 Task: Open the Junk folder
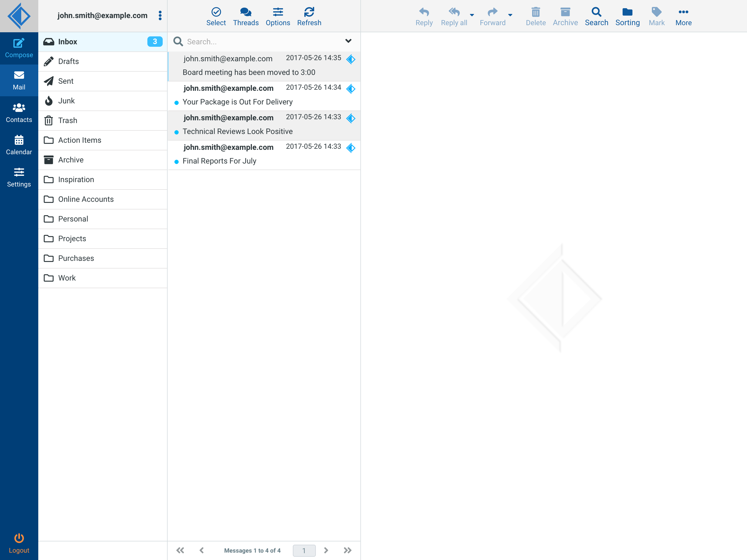click(x=66, y=101)
